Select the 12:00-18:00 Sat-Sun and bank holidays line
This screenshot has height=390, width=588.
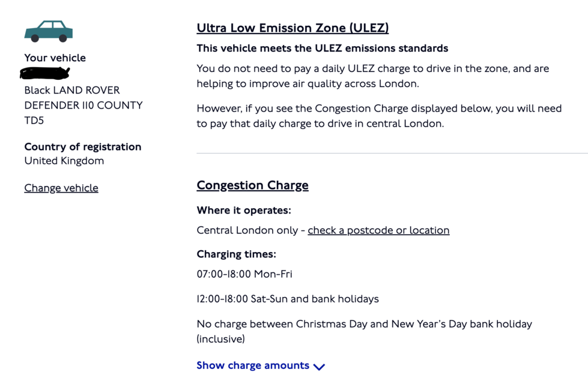(288, 299)
